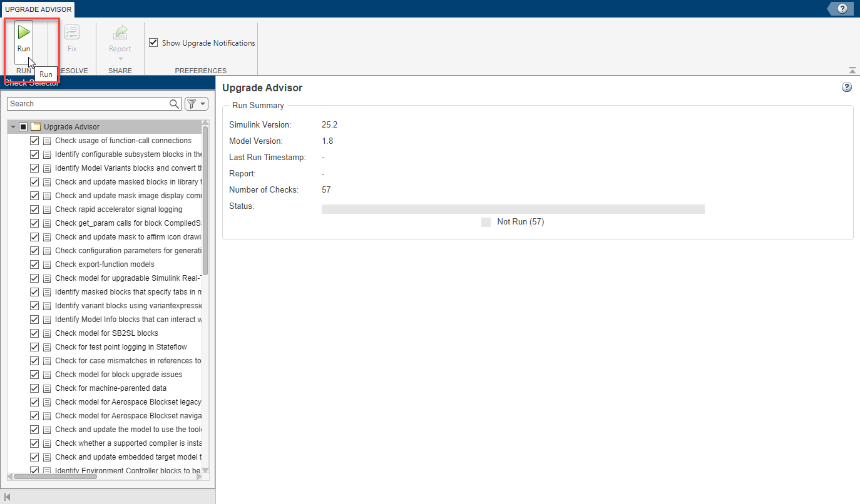
Task: Uncheck the Check export-function models checkbox
Action: [34, 264]
